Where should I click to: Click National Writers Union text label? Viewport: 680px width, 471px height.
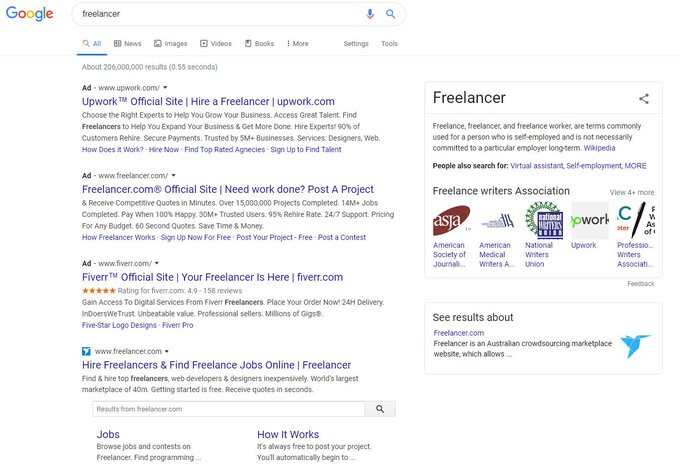[x=539, y=255]
